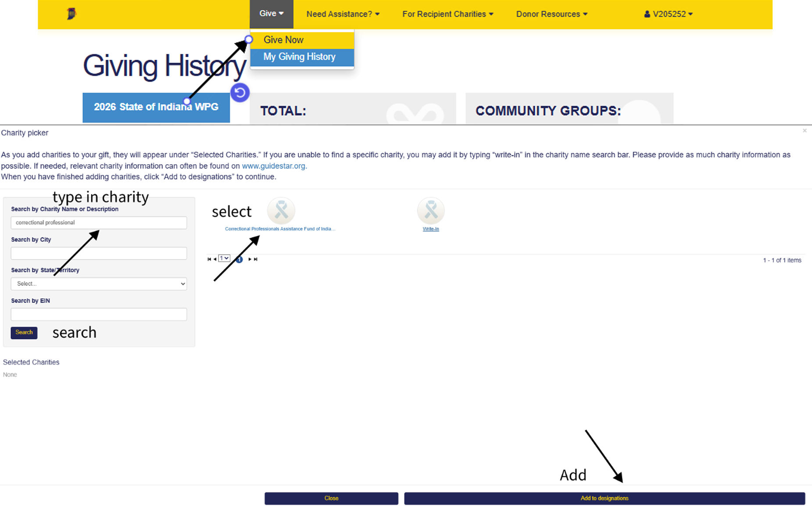
Task: Open the Search by State/Territory dropdown
Action: (99, 284)
